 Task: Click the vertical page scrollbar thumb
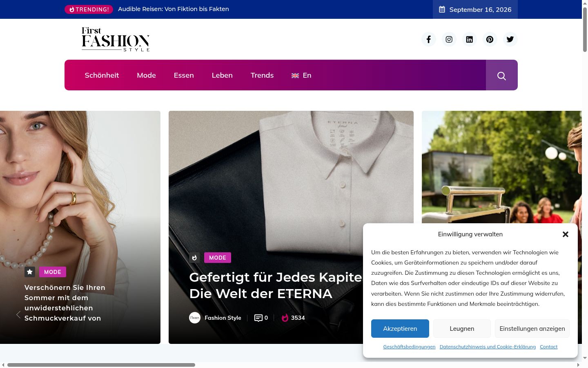[585, 29]
